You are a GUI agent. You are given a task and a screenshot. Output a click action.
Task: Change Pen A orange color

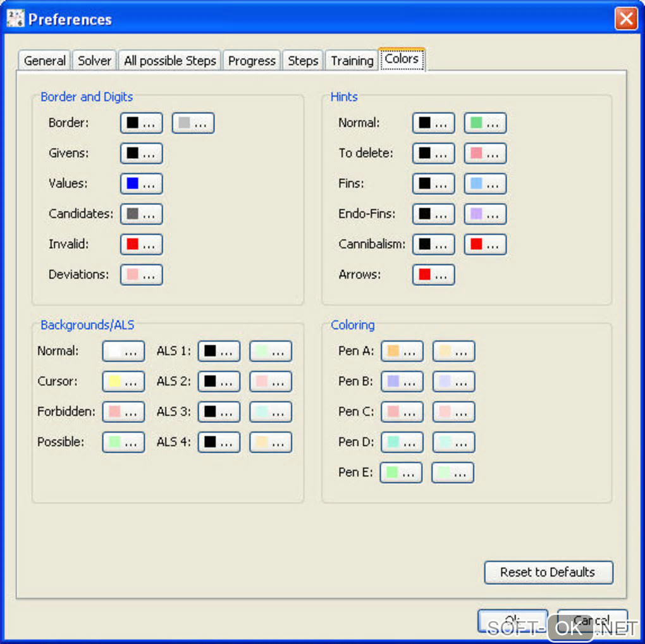point(402,352)
